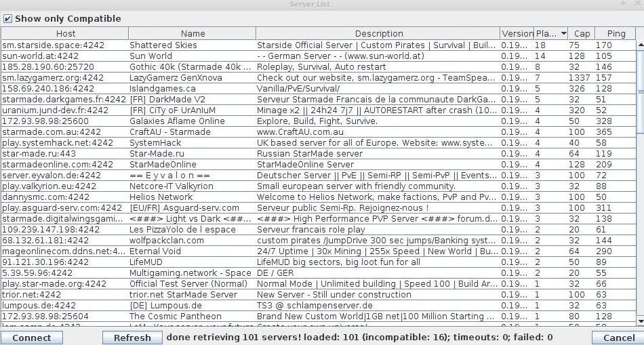Select [FR] DarkMade V2 server
Viewport: 644px width, 345px height.
[167, 100]
